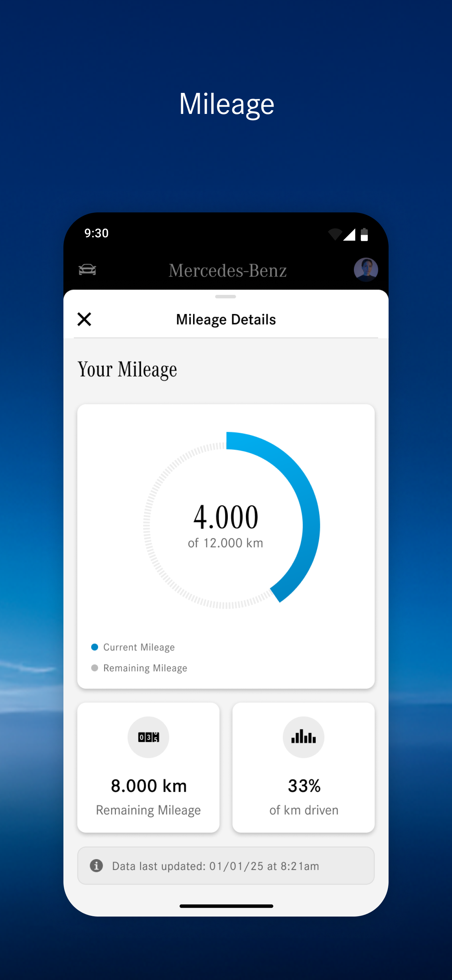Tap the 'Your Mileage' heading
This screenshot has width=452, height=980.
(128, 369)
